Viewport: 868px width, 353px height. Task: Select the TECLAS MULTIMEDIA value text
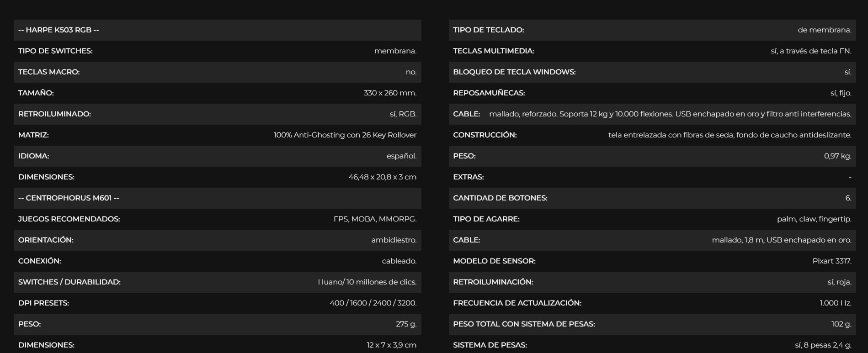coord(811,51)
